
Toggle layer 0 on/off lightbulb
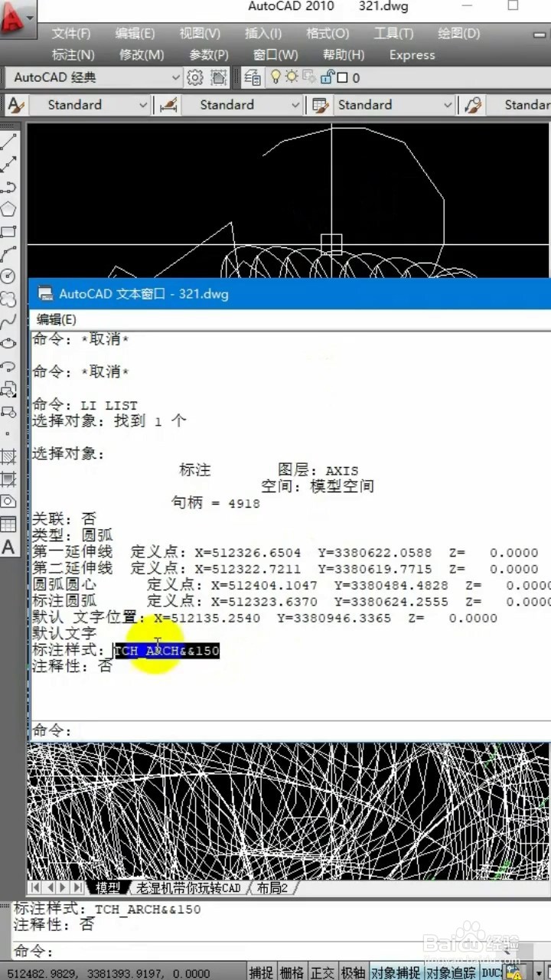(x=275, y=77)
